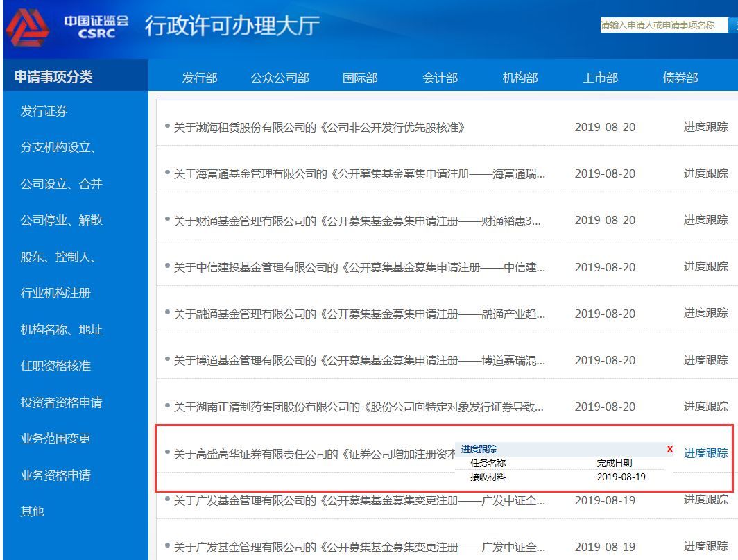Select 投资者资格申请 sidebar item
The width and height of the screenshot is (738, 560).
pyautogui.click(x=61, y=402)
